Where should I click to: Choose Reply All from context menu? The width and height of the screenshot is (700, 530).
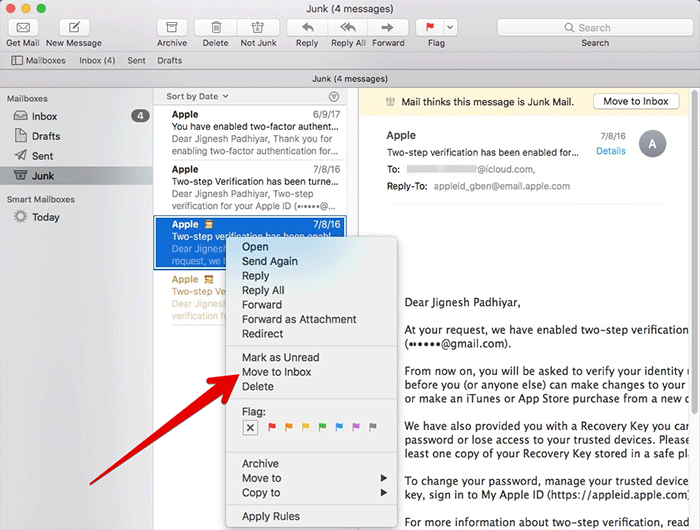[x=312, y=290]
